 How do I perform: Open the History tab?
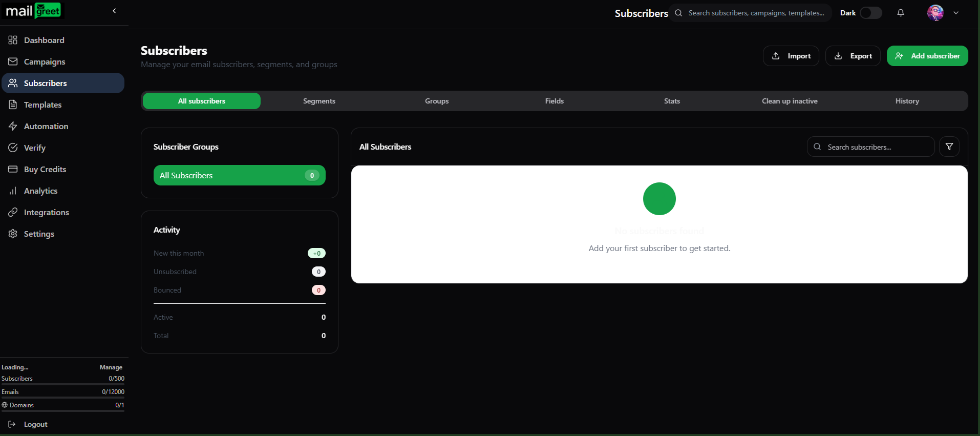[907, 101]
